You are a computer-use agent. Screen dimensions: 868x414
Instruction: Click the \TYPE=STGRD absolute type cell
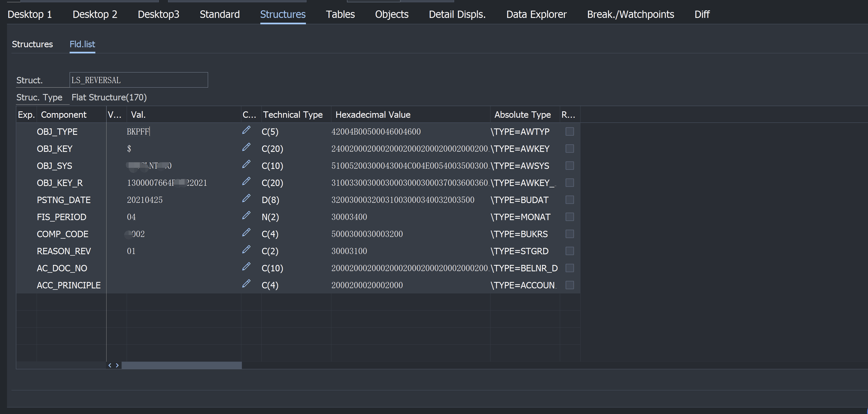tap(519, 251)
